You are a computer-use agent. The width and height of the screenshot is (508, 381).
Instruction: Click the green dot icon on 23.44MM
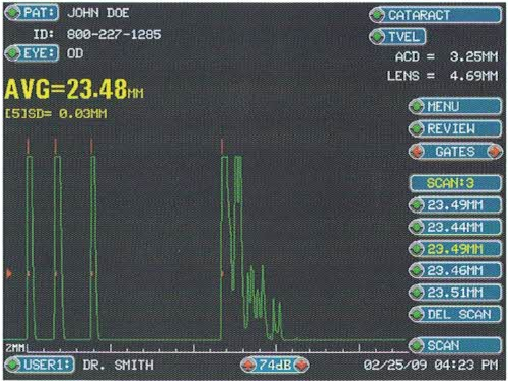point(417,228)
